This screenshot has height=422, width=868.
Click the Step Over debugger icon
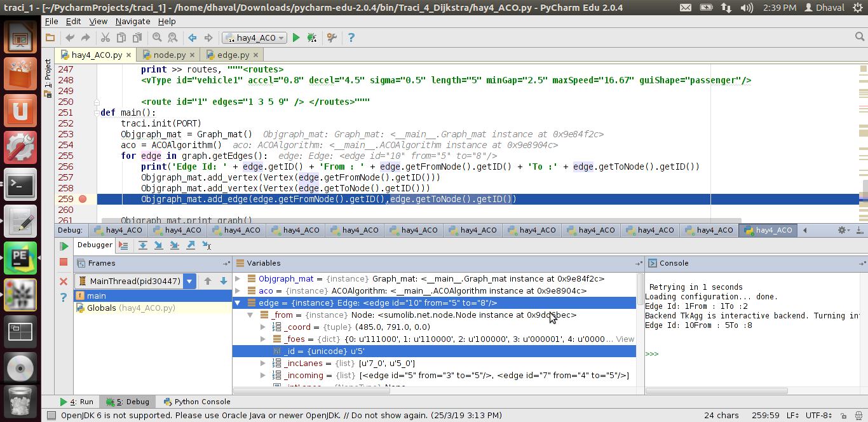[x=143, y=245]
